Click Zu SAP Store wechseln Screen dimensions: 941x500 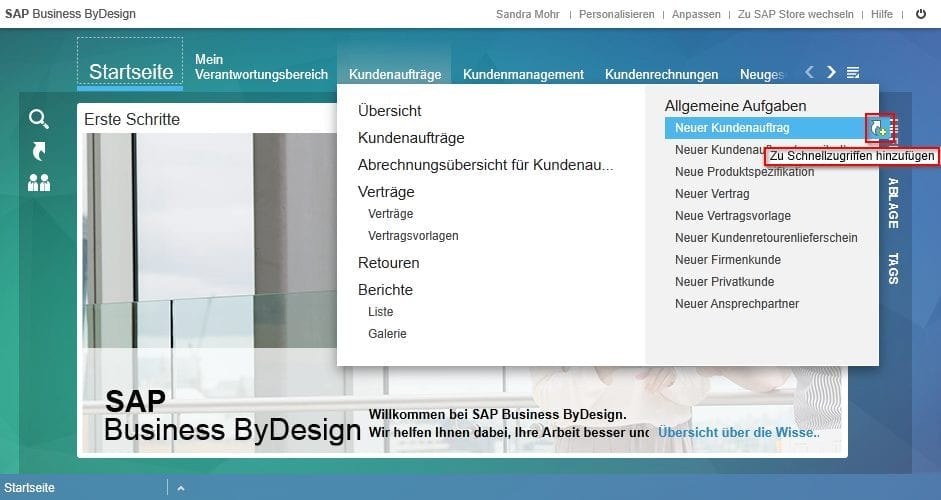(x=795, y=14)
